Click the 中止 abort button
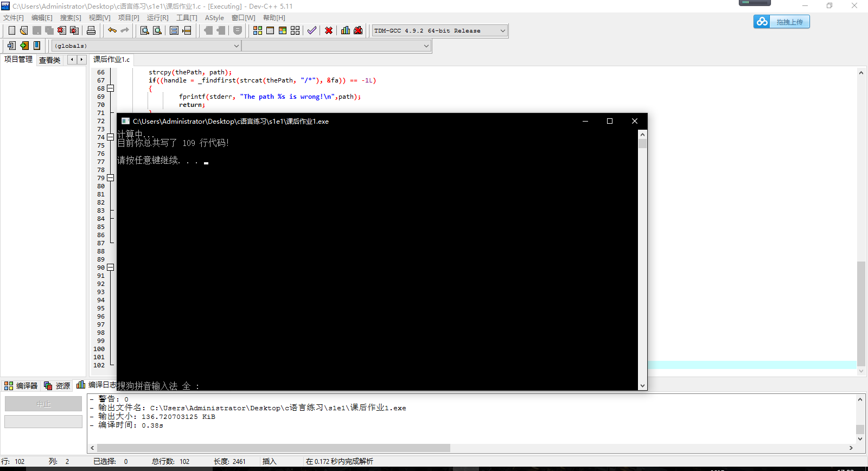 [x=43, y=404]
